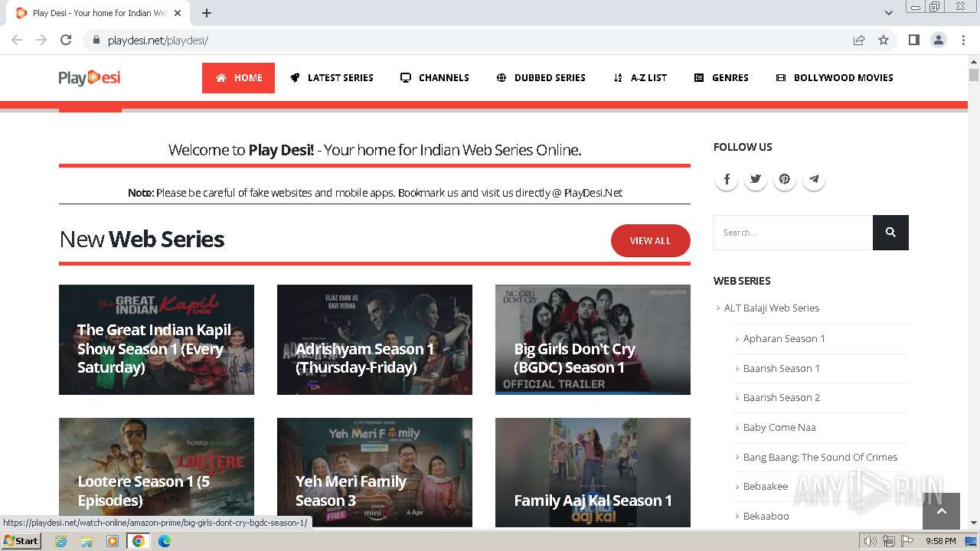Go forward in browser history
The width and height of the screenshot is (980, 551).
click(x=41, y=40)
